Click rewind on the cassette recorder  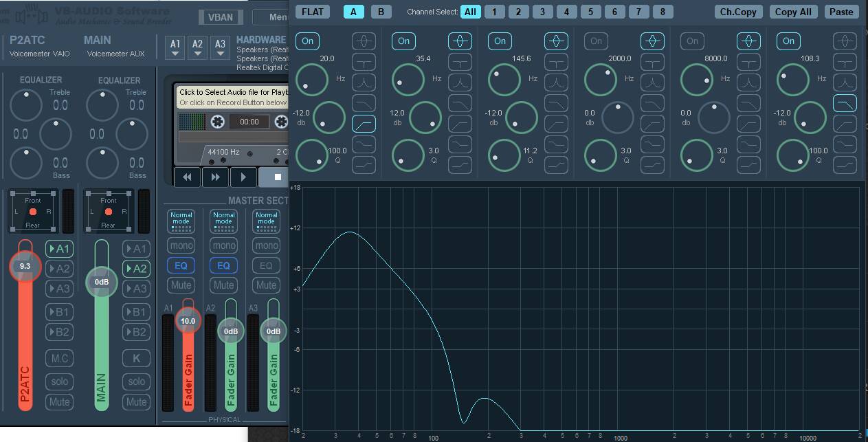[187, 177]
